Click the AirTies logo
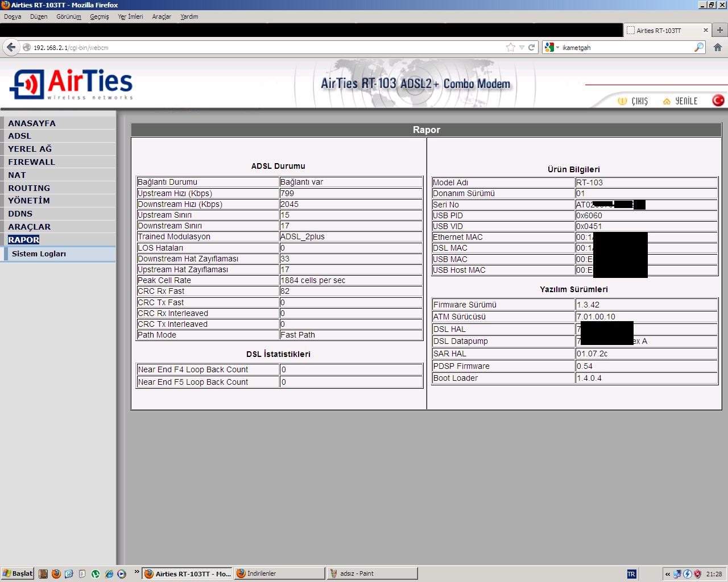The height and width of the screenshot is (582, 728). pyautogui.click(x=71, y=84)
